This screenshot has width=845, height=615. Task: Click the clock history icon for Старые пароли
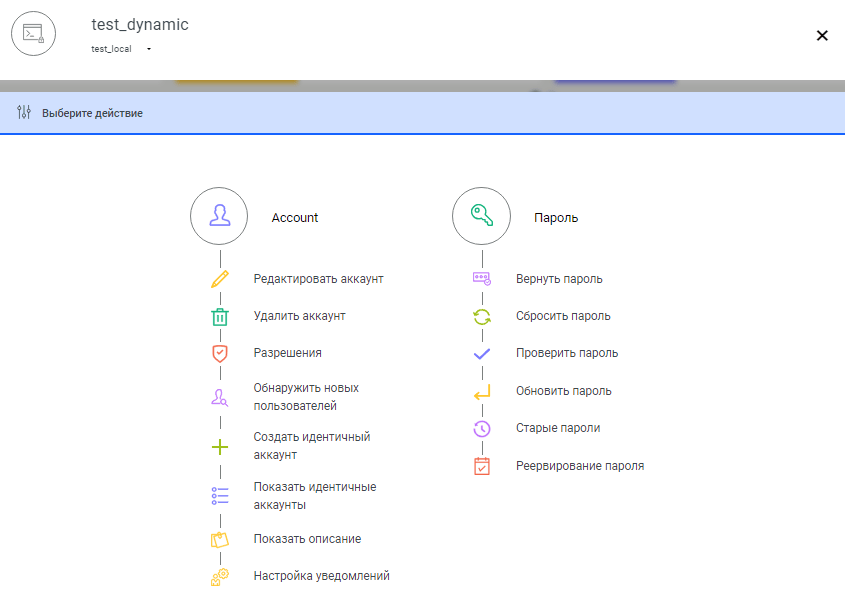(x=482, y=429)
